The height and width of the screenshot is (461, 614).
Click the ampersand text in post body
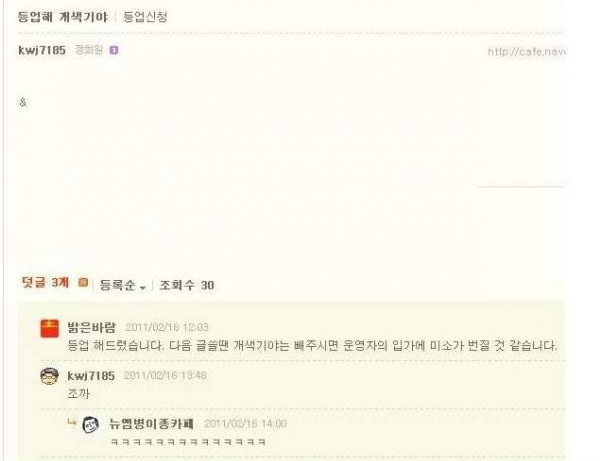point(23,103)
